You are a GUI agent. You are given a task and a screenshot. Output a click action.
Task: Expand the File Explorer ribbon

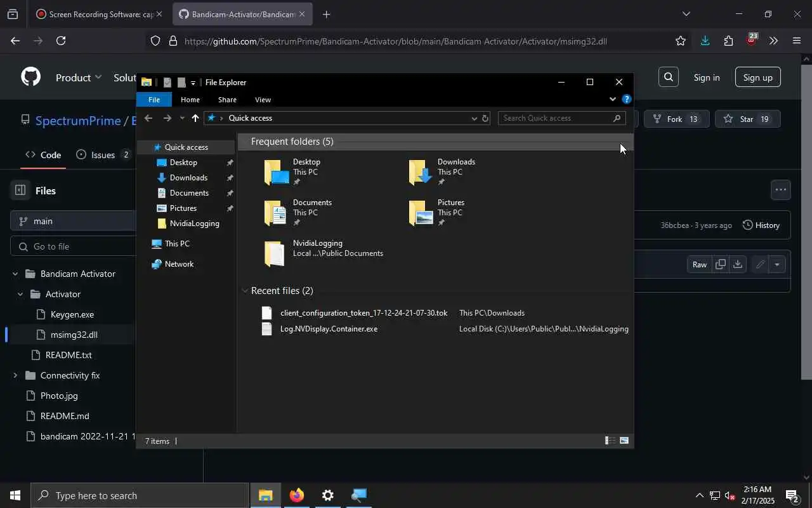tap(612, 99)
